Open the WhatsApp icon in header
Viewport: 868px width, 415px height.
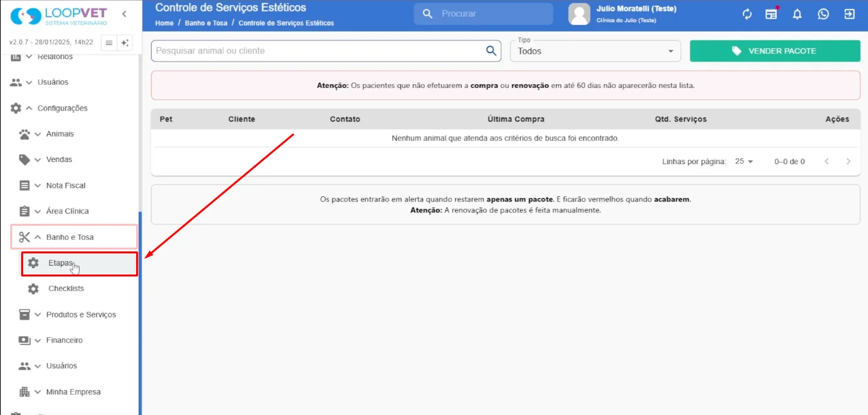pos(824,14)
